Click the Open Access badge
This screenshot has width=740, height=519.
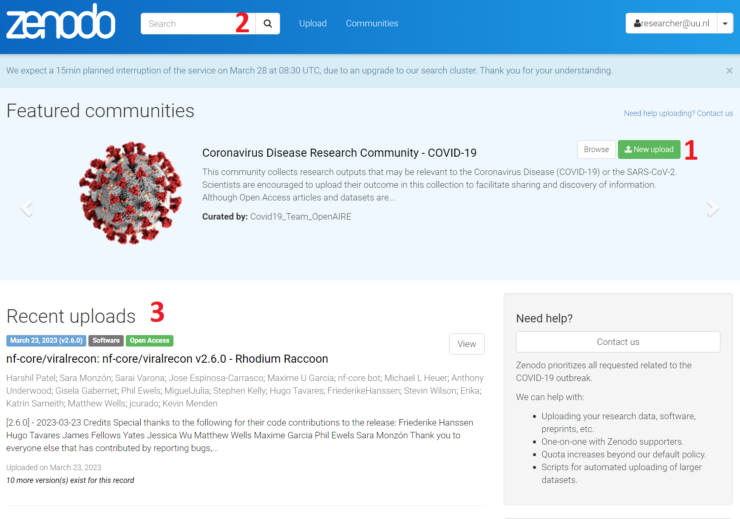149,341
